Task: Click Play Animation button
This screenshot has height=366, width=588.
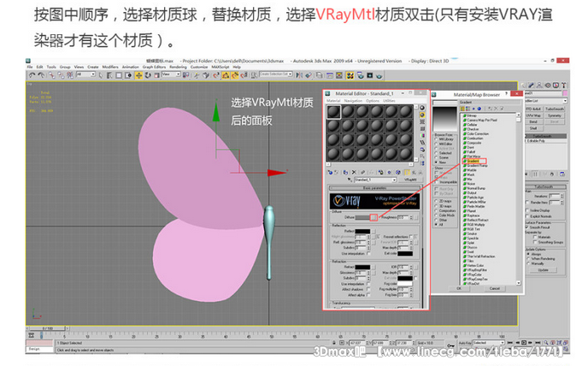Action: pos(524,343)
